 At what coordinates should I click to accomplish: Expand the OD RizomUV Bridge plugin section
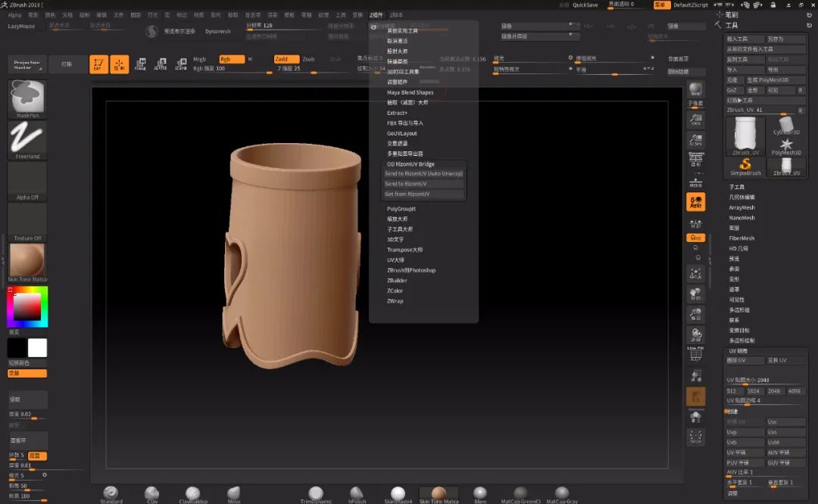pos(411,163)
